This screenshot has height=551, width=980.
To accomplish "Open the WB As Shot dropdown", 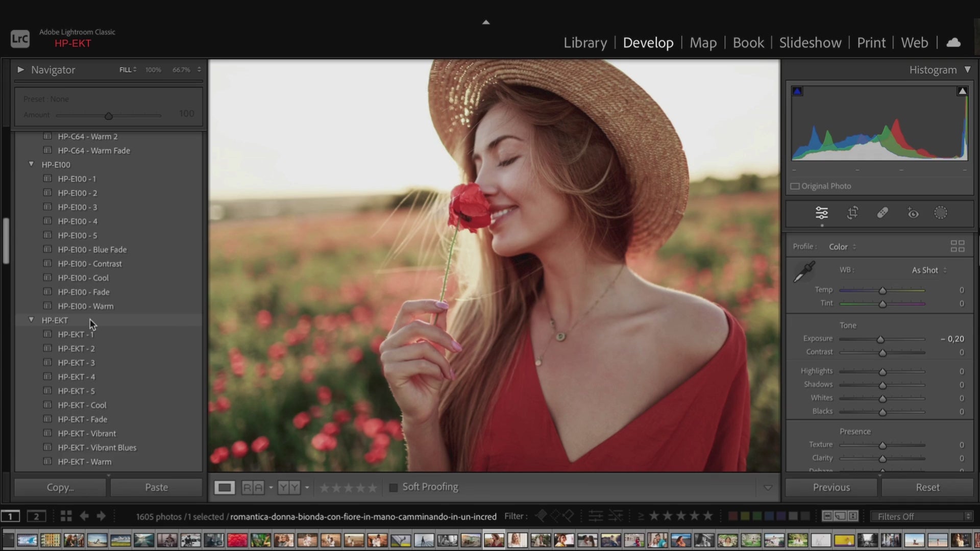I will point(929,270).
